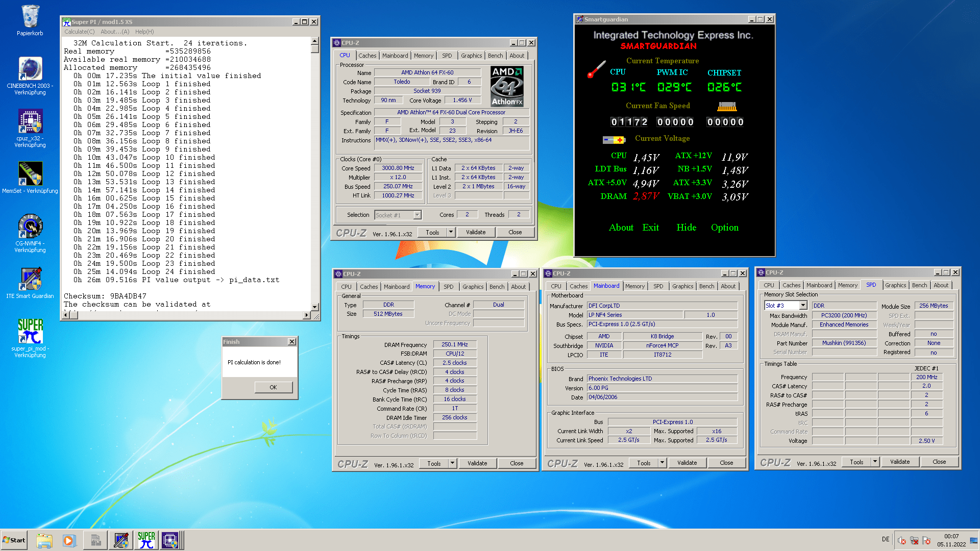Select the CPU-Z taskbar button
The height and width of the screenshot is (551, 980).
[170, 540]
